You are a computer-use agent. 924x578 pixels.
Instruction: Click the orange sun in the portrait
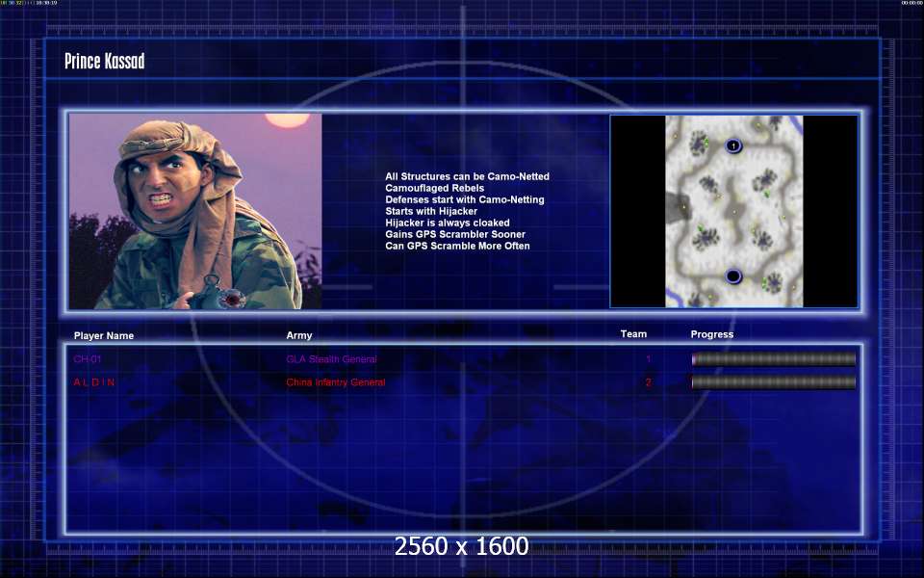284,119
